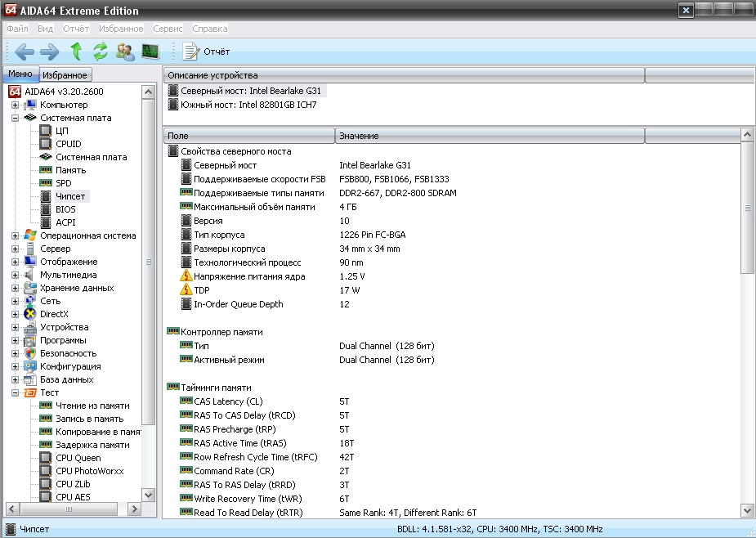Click the green up-level arrow icon
The width and height of the screenshot is (756, 538).
[76, 52]
